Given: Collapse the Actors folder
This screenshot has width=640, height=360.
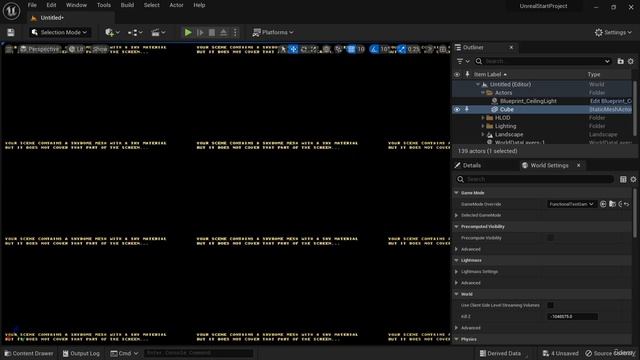Looking at the screenshot, I should click(x=483, y=93).
